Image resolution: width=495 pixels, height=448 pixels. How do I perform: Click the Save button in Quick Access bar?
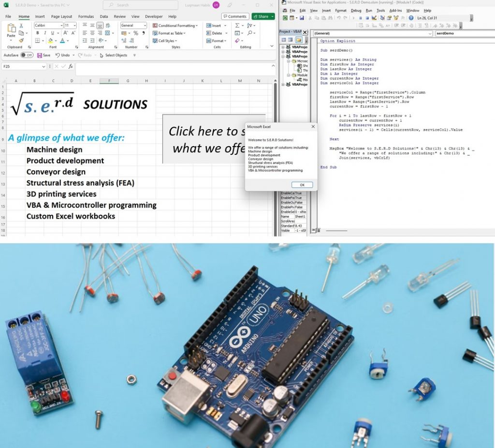(x=44, y=55)
